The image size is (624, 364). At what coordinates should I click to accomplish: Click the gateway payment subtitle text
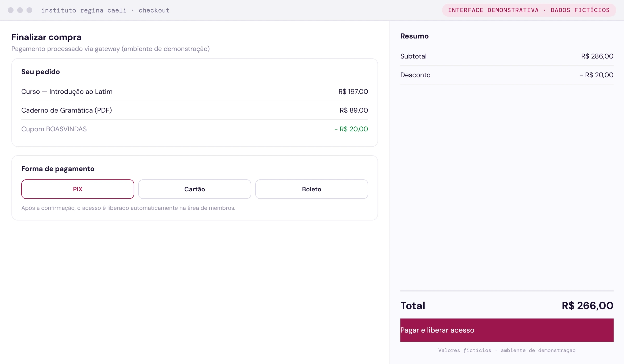point(110,49)
